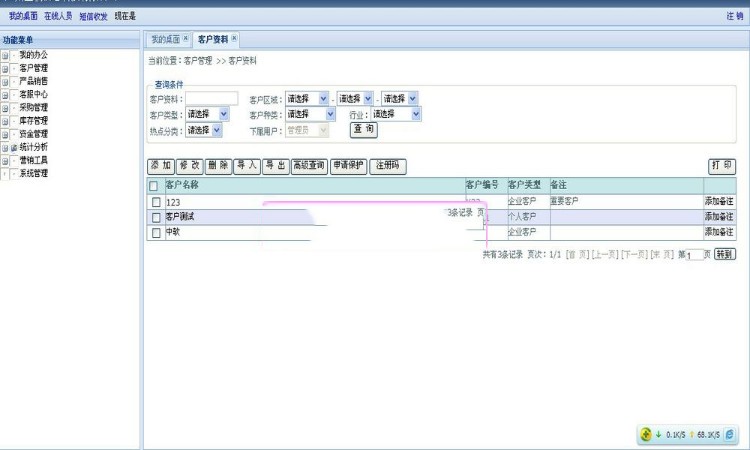Expand the 产品销售 tree node
This screenshot has width=750, height=450.
pos(5,82)
